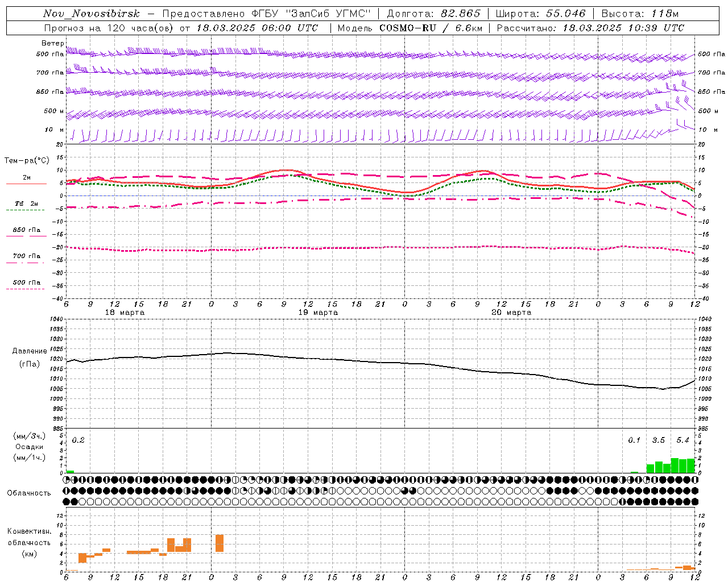
Task: Click the "18 марта" date label
Action: [x=125, y=313]
